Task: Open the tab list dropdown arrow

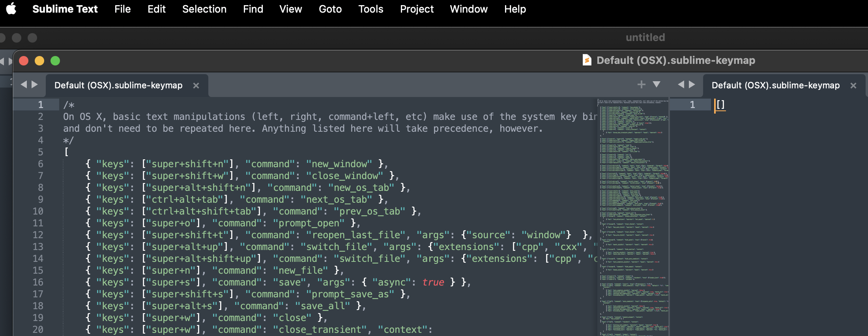Action: click(657, 84)
